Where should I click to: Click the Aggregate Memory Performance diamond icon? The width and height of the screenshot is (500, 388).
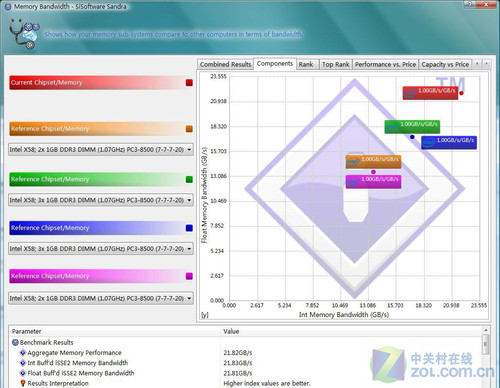click(23, 353)
